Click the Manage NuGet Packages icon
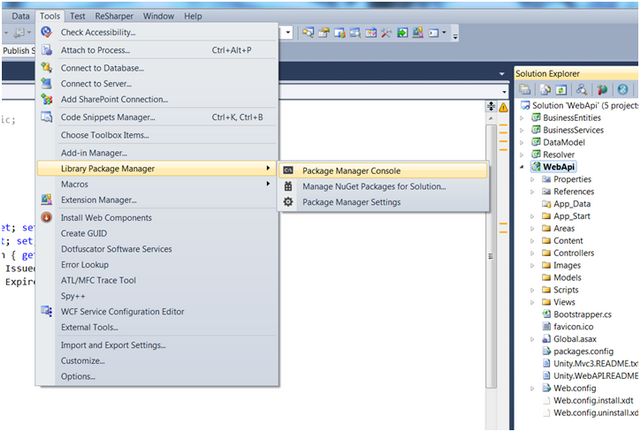This screenshot has height=432, width=640. coord(288,187)
